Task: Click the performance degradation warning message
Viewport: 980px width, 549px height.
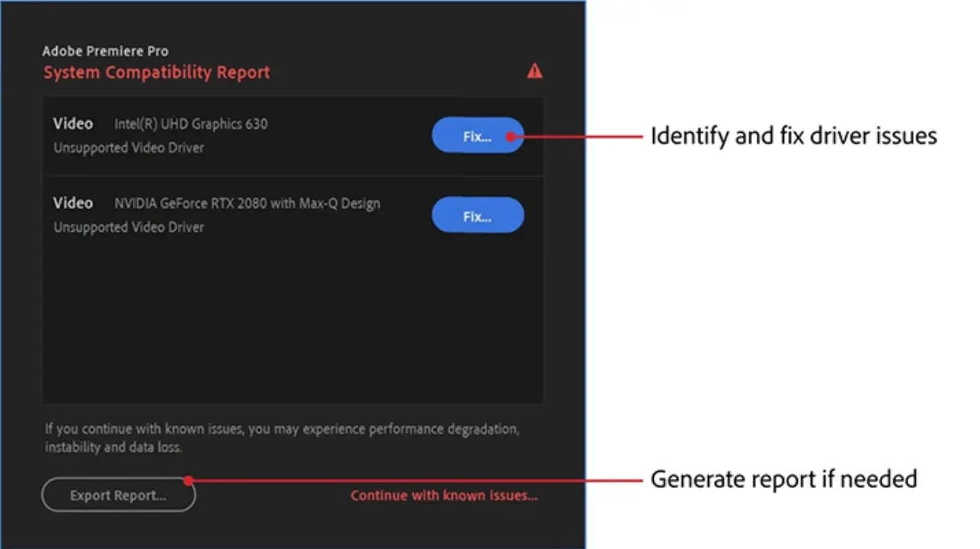Action: click(282, 438)
